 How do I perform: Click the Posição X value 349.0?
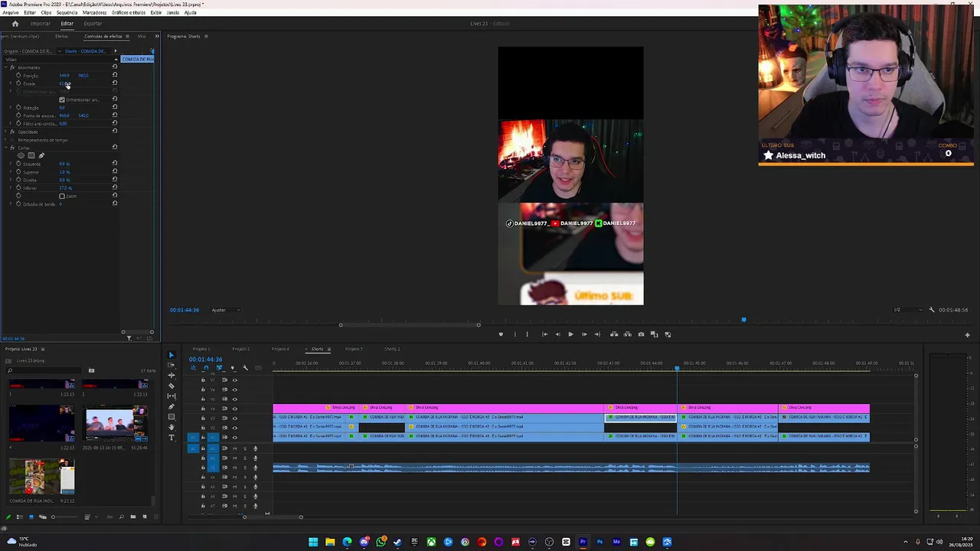64,75
